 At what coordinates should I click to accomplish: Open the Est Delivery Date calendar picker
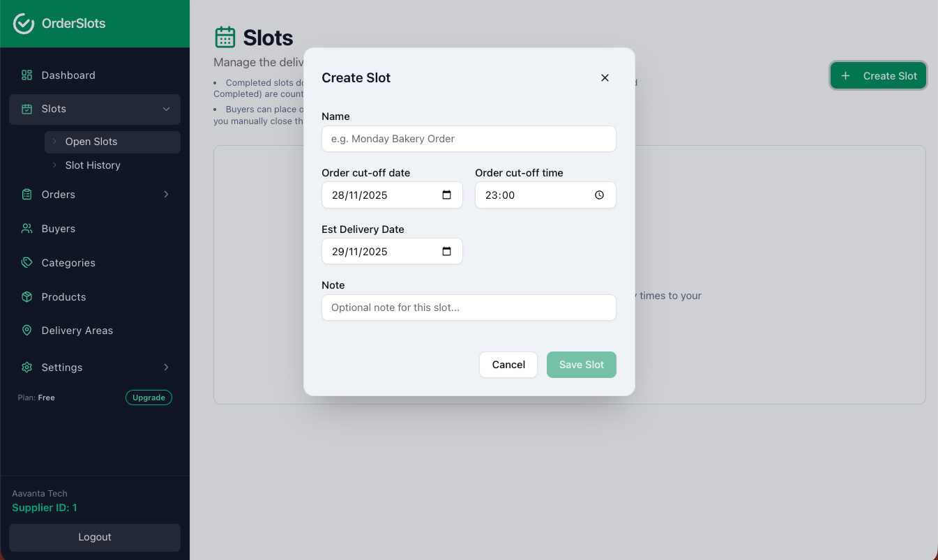(x=446, y=251)
